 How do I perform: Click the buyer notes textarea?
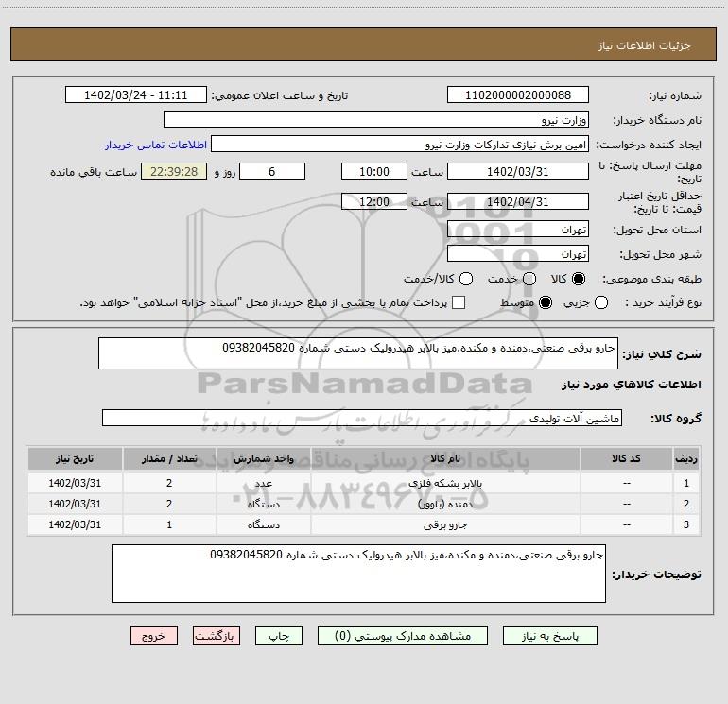coord(358,574)
